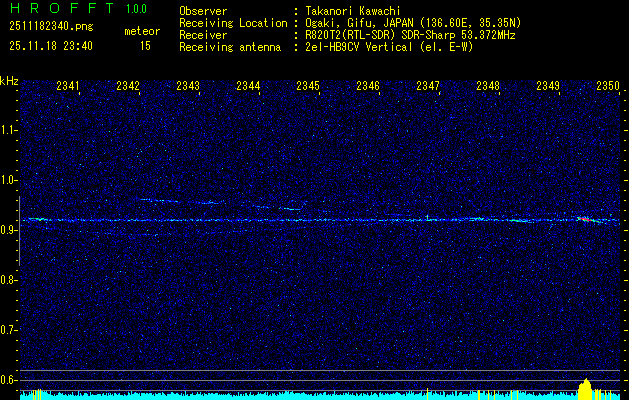Click the HROFFT title text
This screenshot has width=629, height=400.
click(58, 10)
